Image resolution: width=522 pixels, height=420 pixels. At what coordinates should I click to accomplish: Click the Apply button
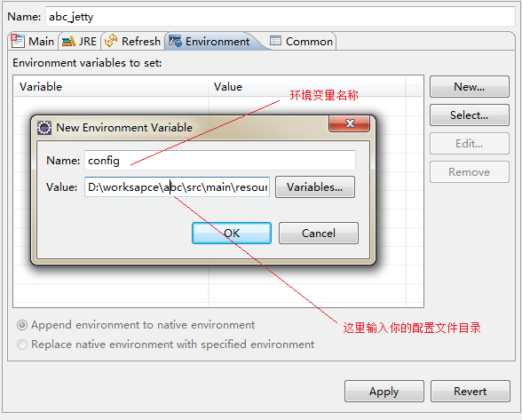click(384, 391)
